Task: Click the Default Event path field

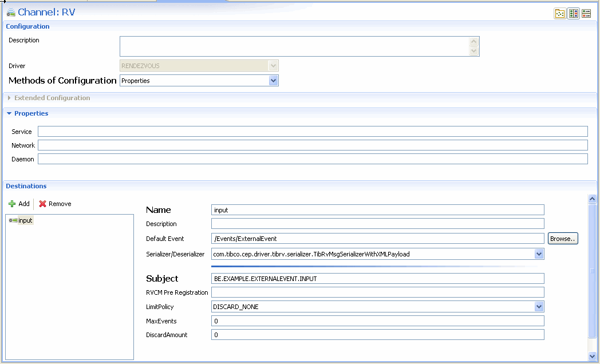Action: 378,239
